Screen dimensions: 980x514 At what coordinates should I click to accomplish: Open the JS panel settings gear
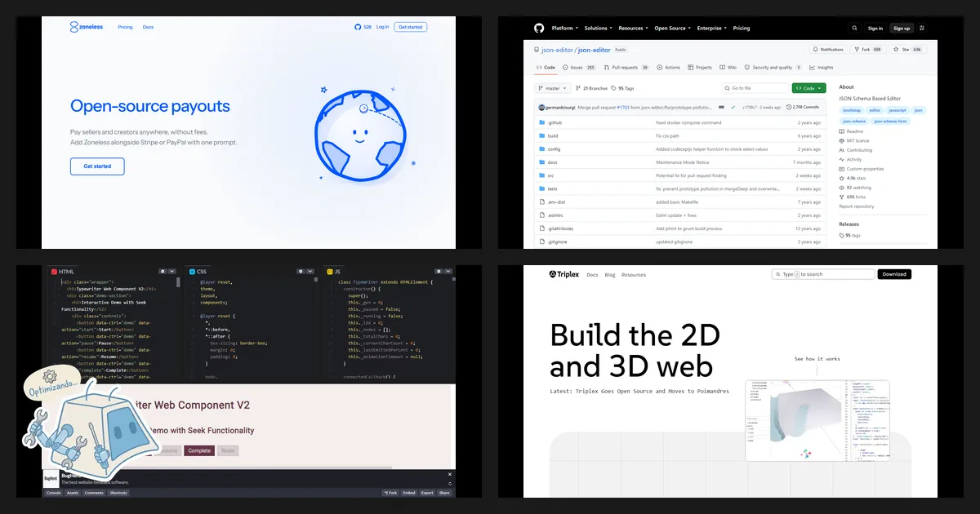(x=439, y=271)
